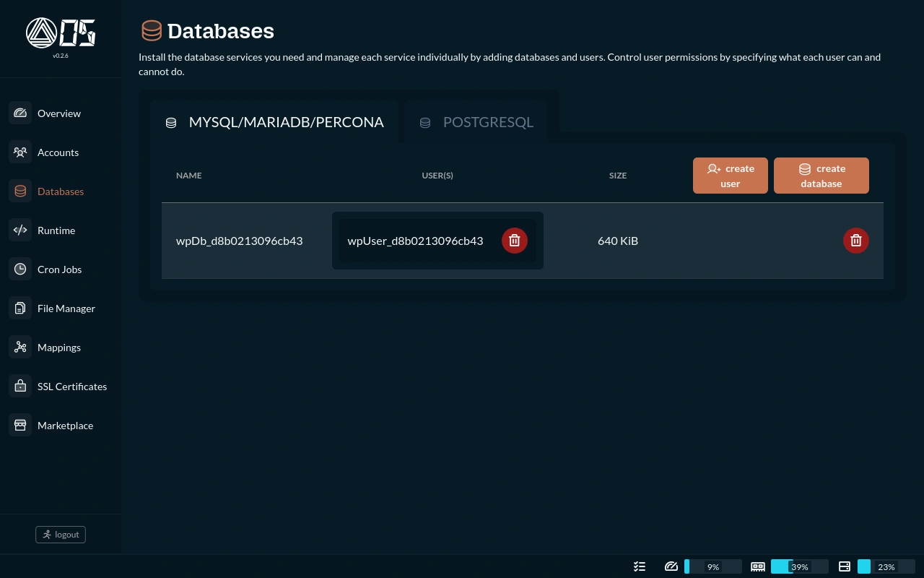Go to Databases in the sidebar
924x578 pixels.
[61, 191]
